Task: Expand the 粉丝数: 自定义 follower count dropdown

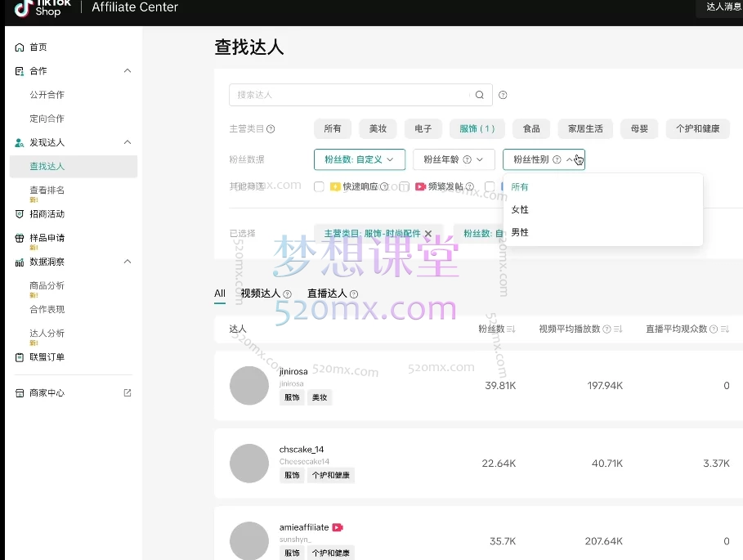Action: 359,159
